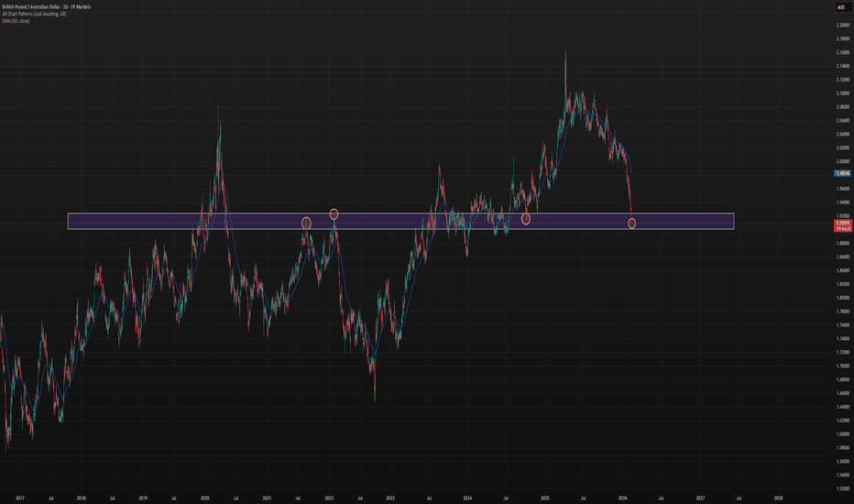This screenshot has width=854, height=504.
Task: Click the 2024 label on the time axis
Action: click(467, 498)
